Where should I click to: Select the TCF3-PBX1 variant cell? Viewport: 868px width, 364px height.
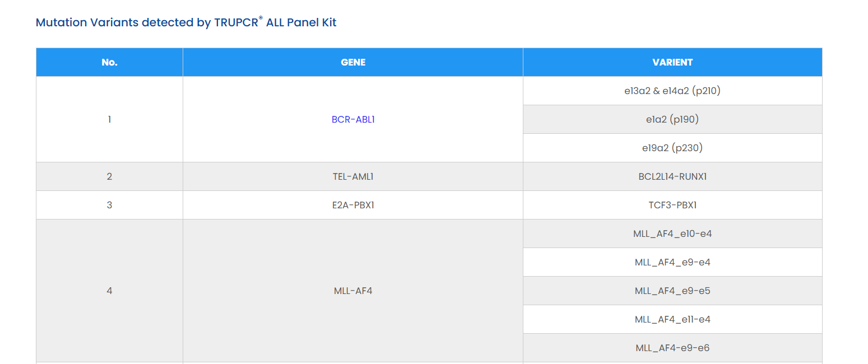pyautogui.click(x=672, y=205)
